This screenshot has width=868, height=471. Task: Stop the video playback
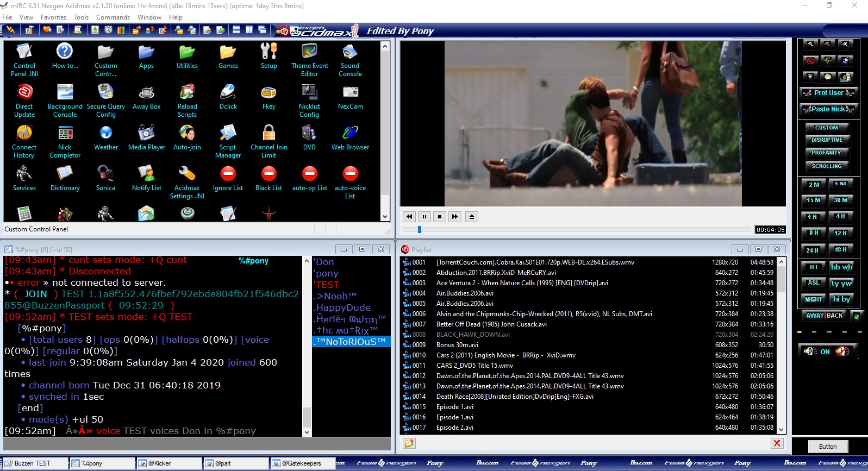coord(440,217)
